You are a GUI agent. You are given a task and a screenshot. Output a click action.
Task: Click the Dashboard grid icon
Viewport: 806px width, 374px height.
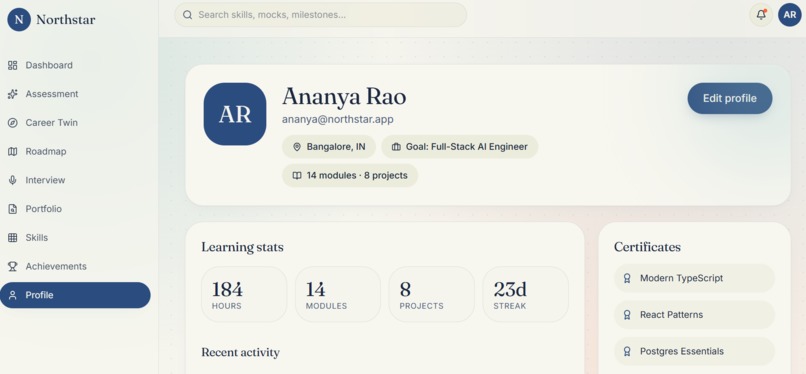13,65
